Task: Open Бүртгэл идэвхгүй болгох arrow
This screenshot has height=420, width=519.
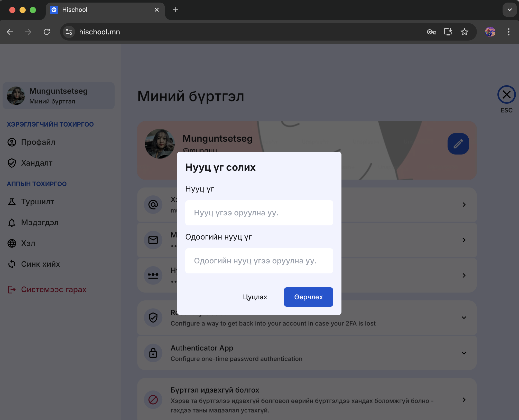Action: click(464, 400)
